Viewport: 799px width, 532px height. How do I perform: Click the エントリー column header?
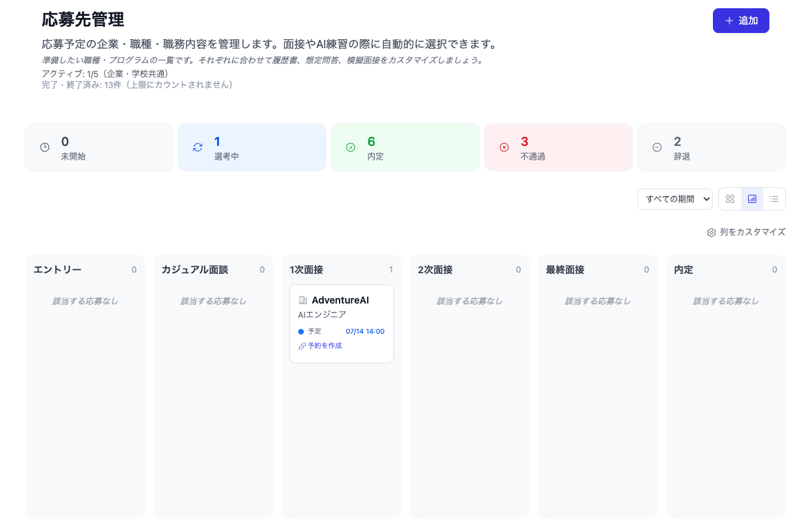pos(58,270)
